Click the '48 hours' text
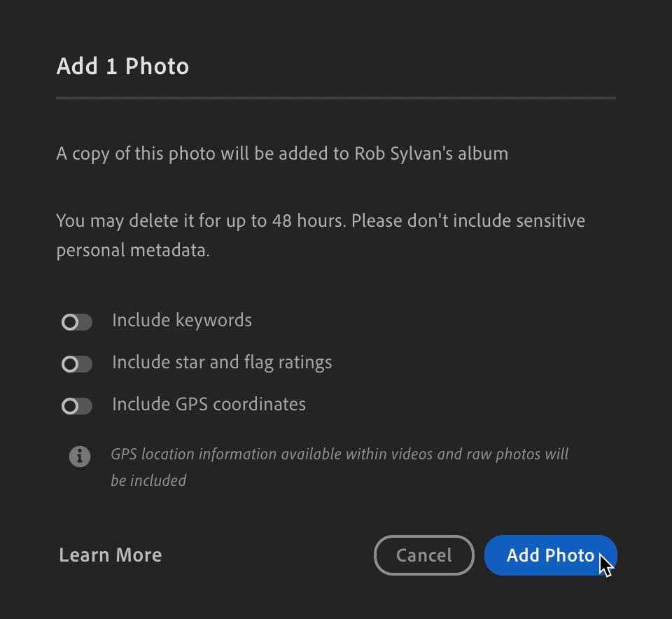Viewport: 672px width, 619px height. pyautogui.click(x=308, y=221)
